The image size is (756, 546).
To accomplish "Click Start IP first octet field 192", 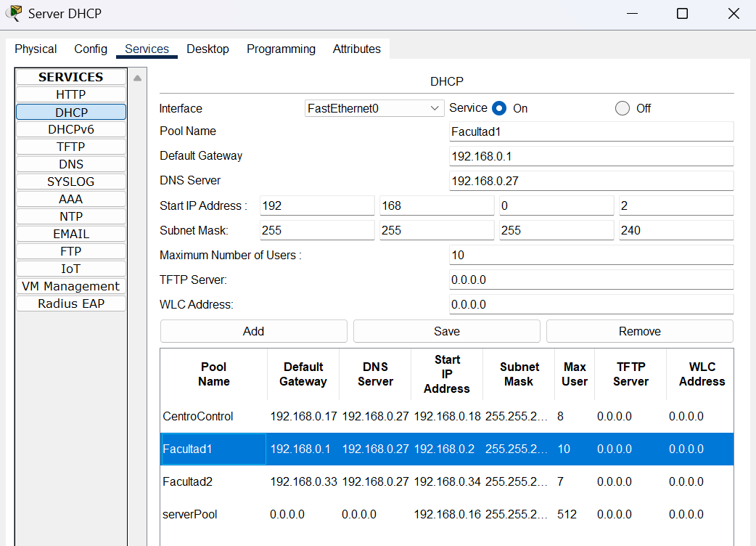I will click(x=317, y=205).
